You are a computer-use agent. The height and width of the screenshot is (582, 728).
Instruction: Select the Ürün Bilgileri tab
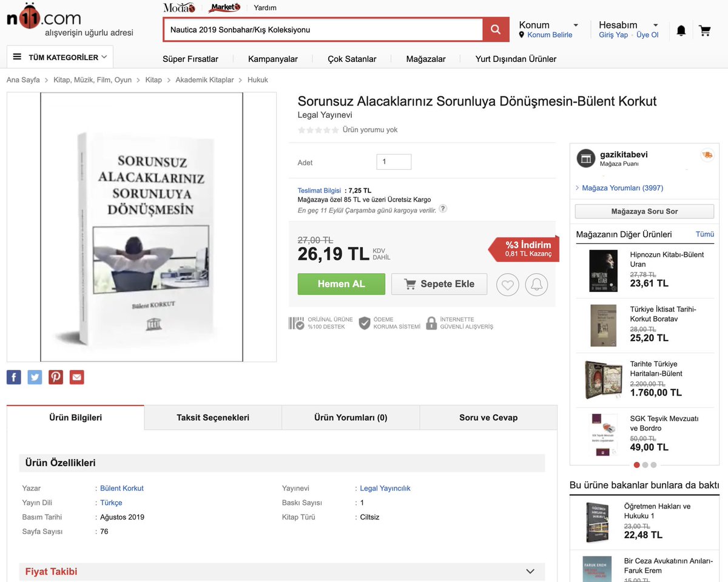76,418
